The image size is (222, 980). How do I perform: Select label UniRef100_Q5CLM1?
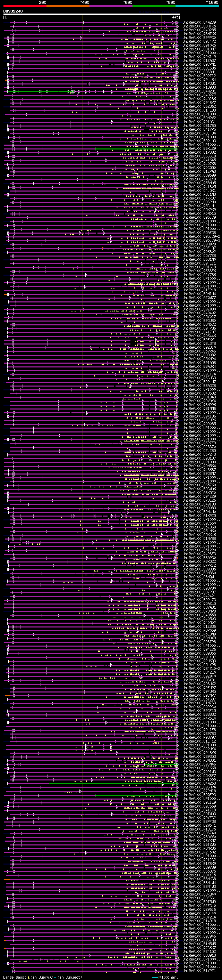[x=199, y=206]
